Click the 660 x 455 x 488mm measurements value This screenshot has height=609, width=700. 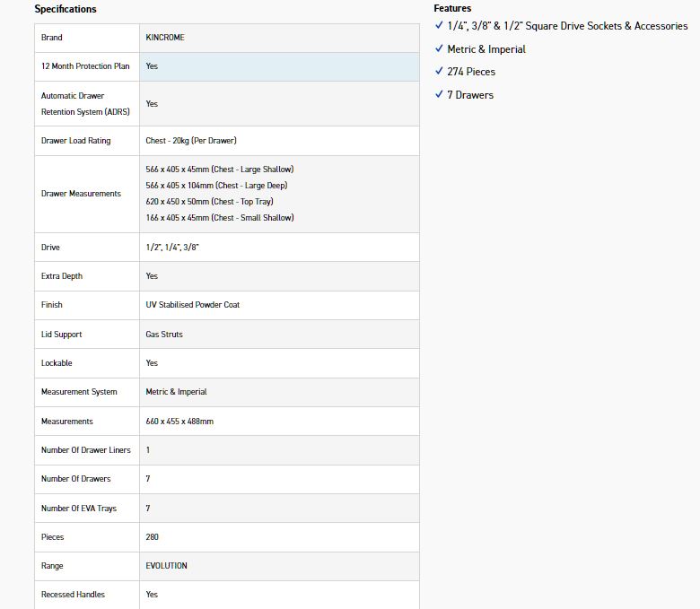click(x=179, y=422)
